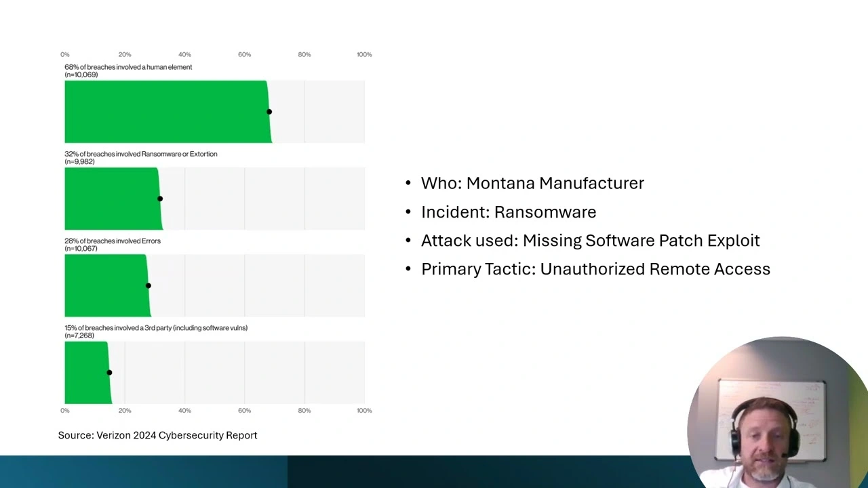Click the '15% of breaches involved a 3rd party' label

156,327
